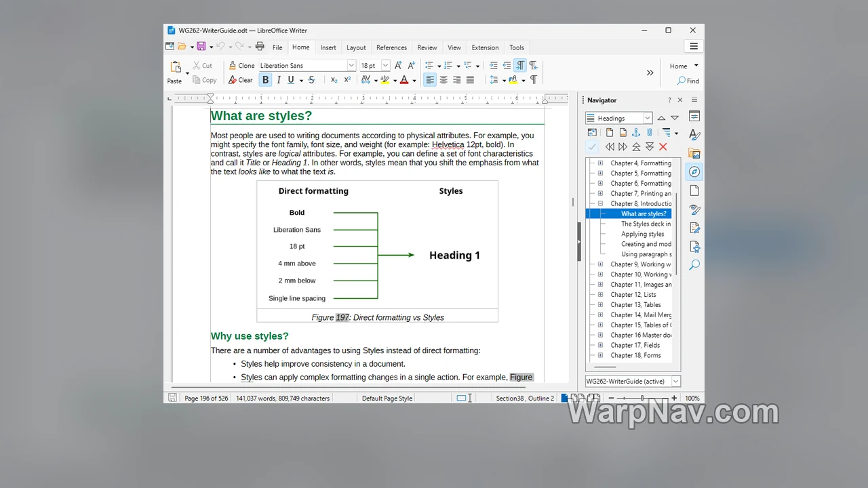Open Find & Replace sidebar magnifier

(694, 265)
